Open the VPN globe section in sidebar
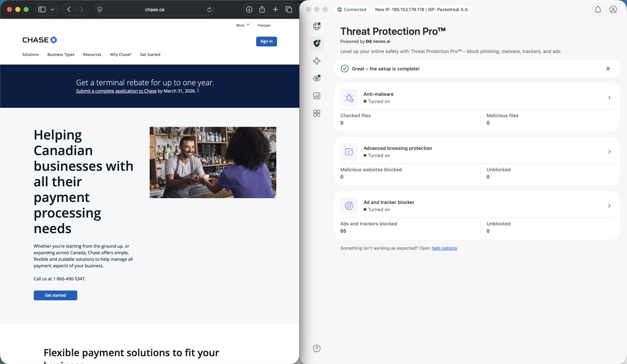The image size is (627, 364). pos(316,26)
